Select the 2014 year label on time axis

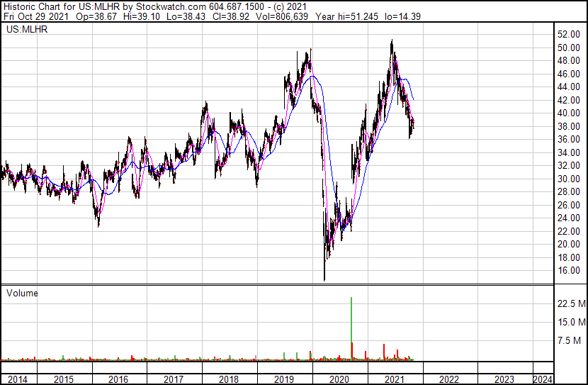pyautogui.click(x=18, y=379)
